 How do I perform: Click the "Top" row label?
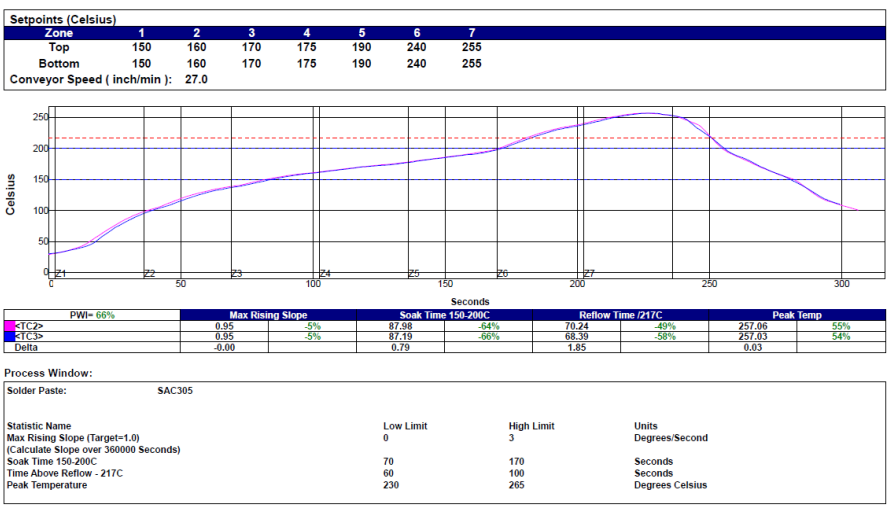(x=59, y=47)
